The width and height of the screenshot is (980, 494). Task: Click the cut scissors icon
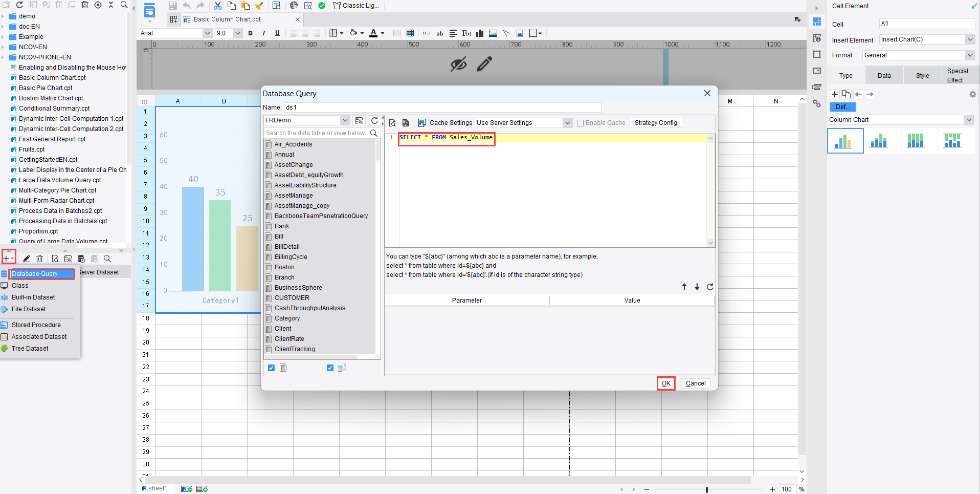pyautogui.click(x=218, y=6)
